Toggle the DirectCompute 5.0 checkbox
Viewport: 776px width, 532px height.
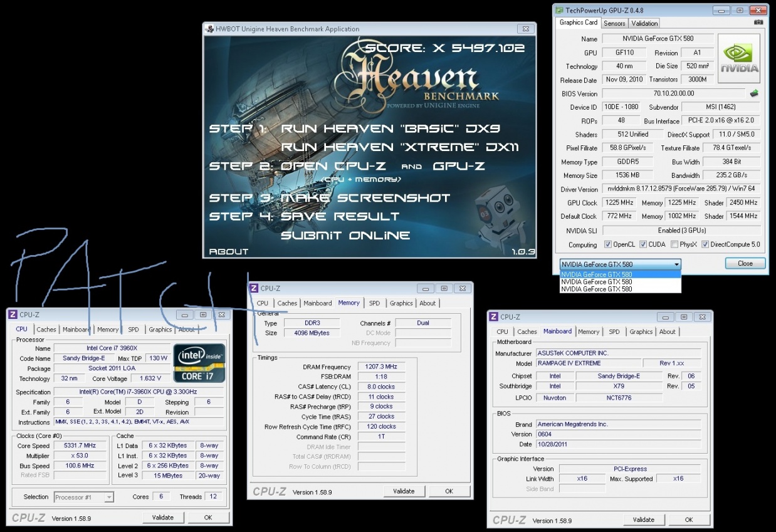click(705, 244)
